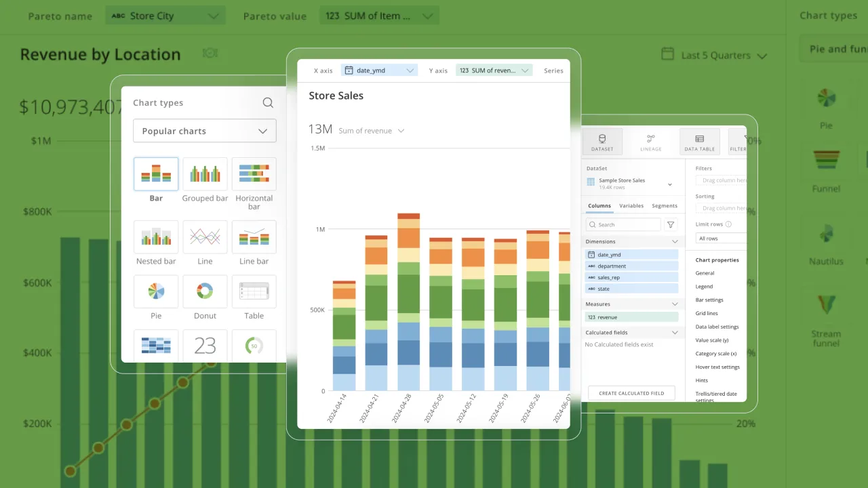Click the Columns search input field
868x488 pixels.
point(623,224)
